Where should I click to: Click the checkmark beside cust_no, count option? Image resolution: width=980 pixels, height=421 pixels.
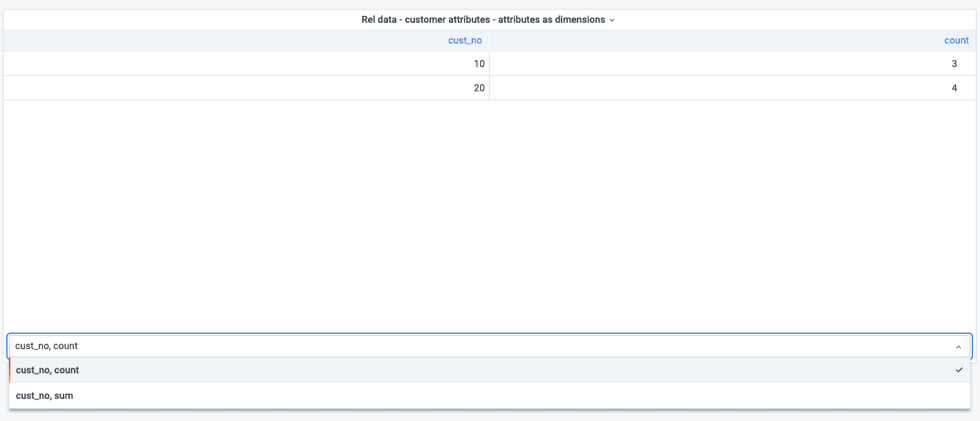(959, 371)
